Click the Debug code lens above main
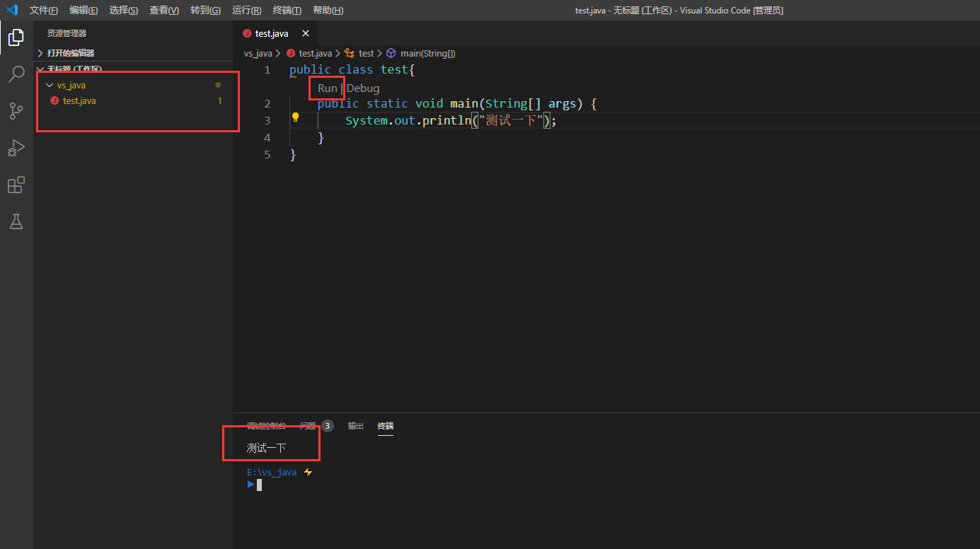980x549 pixels. click(x=362, y=88)
